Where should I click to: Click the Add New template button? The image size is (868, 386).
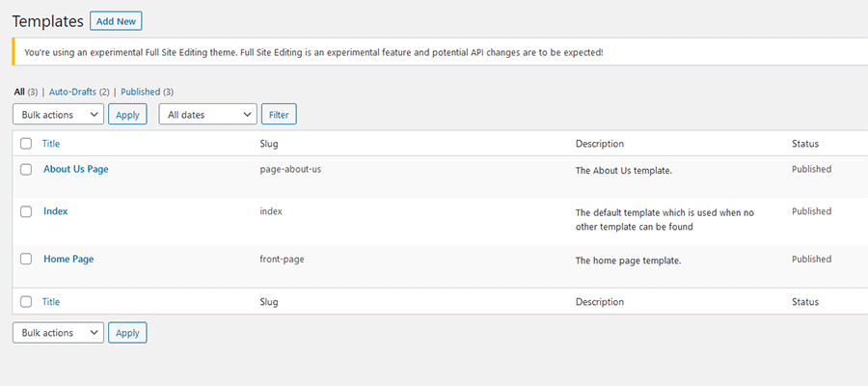[116, 20]
